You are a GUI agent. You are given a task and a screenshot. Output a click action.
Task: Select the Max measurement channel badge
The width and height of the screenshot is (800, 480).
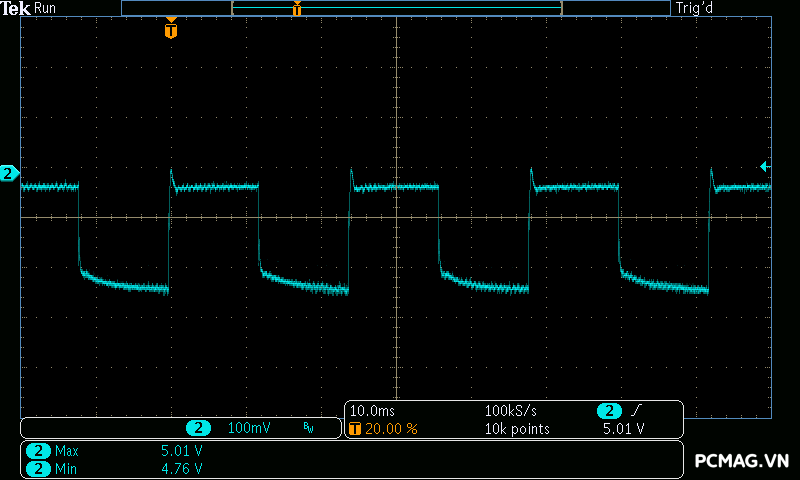38,451
